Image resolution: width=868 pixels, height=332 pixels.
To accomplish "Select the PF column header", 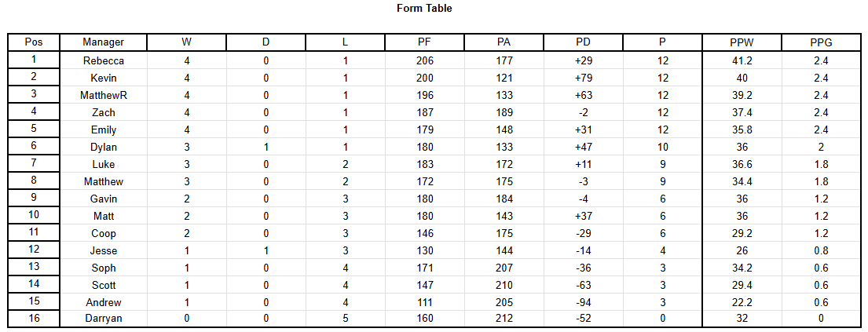I will [425, 42].
